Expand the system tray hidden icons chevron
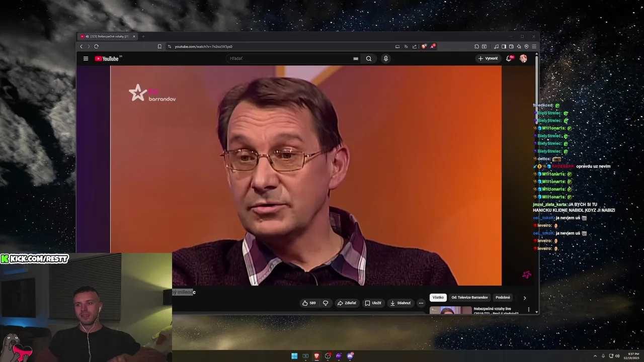The width and height of the screenshot is (644, 362). [595, 356]
